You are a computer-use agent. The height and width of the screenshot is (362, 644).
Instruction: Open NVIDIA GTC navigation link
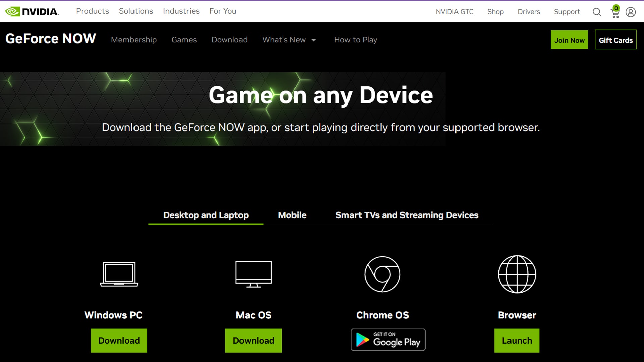pyautogui.click(x=455, y=11)
